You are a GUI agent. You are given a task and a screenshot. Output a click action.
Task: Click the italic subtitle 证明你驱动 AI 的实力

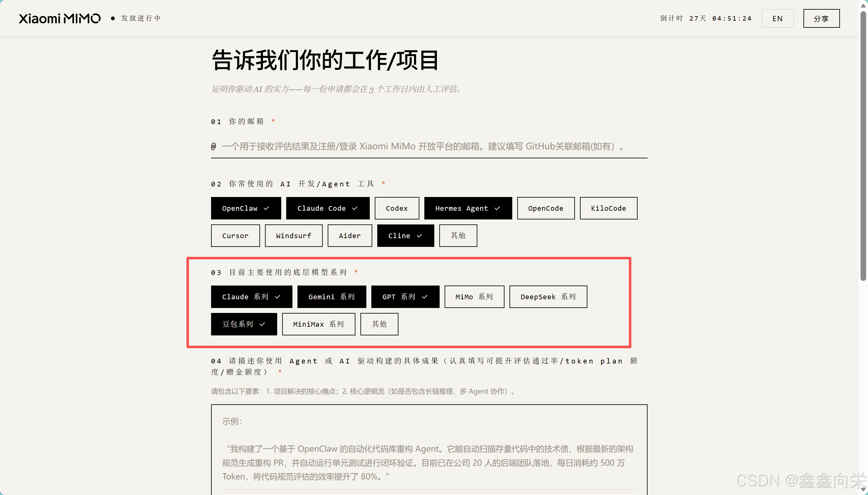(x=337, y=89)
